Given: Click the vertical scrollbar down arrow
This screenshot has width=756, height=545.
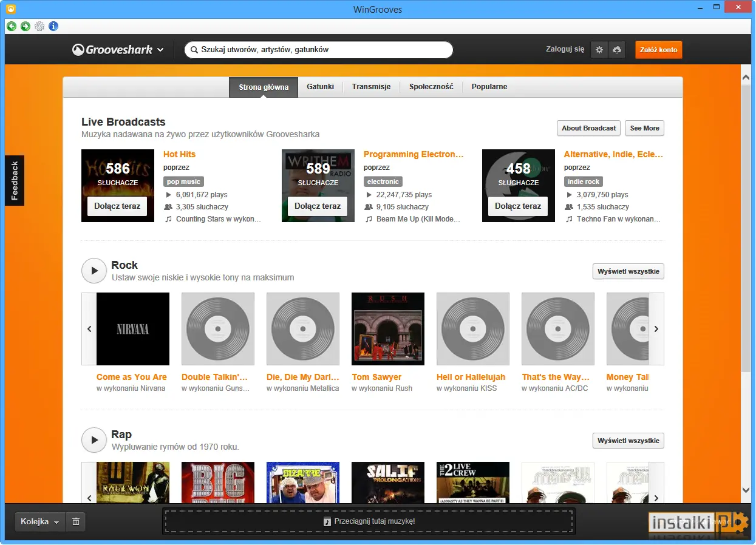Looking at the screenshot, I should [746, 490].
